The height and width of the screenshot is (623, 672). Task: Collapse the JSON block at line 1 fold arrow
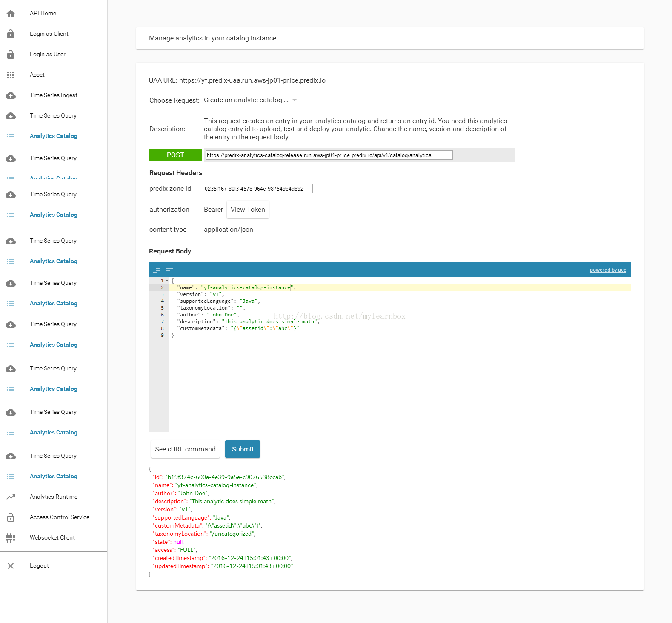coord(167,281)
